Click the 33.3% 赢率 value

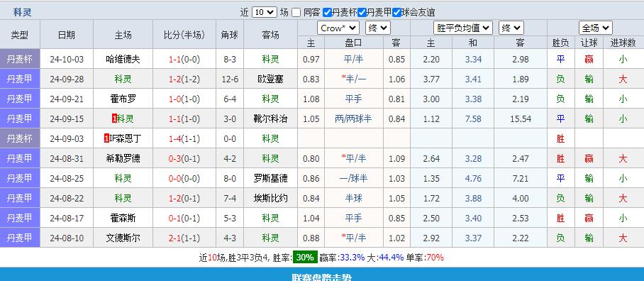pos(353,258)
